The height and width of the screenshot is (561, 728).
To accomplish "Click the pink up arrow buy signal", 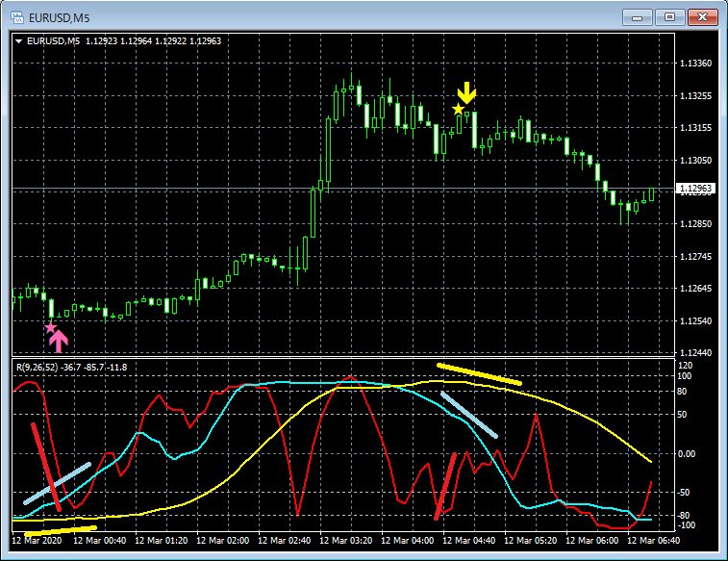I will 59,342.
